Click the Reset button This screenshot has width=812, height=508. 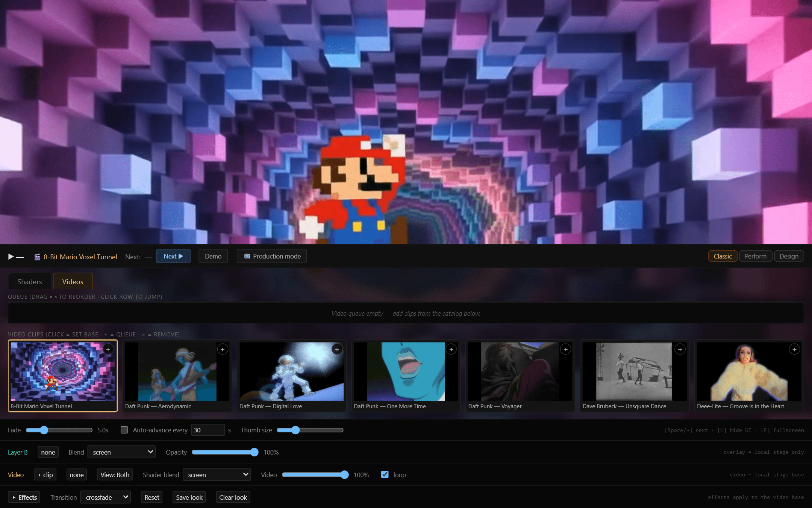click(152, 497)
